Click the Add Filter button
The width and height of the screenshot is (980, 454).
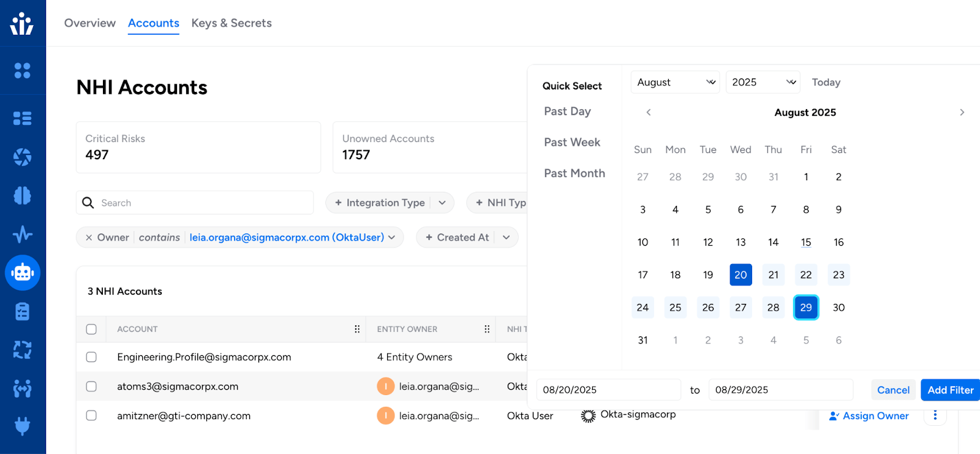(950, 390)
